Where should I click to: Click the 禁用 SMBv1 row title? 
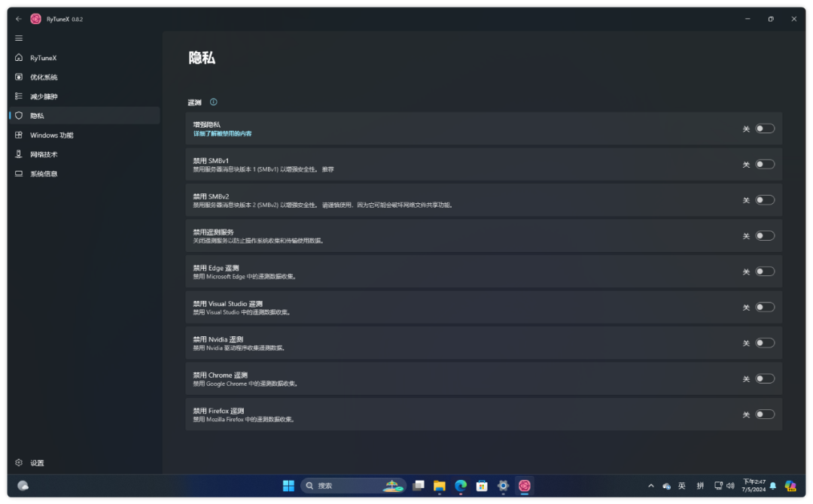point(211,160)
